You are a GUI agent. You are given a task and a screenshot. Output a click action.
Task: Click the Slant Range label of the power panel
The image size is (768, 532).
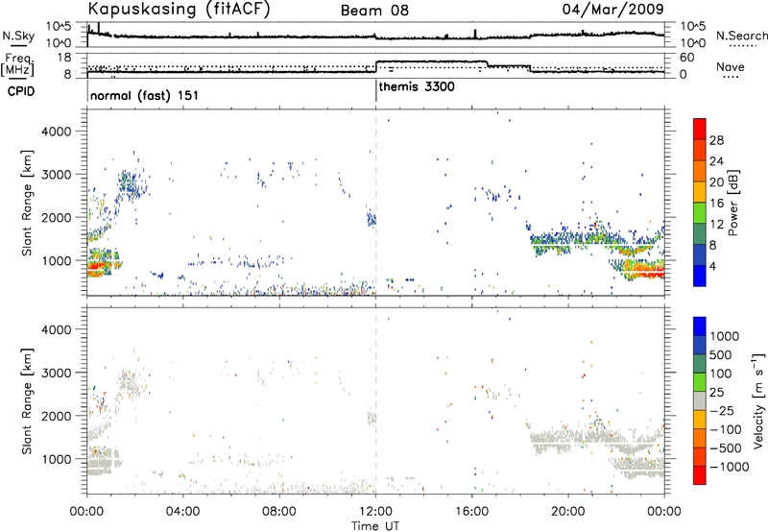27,203
